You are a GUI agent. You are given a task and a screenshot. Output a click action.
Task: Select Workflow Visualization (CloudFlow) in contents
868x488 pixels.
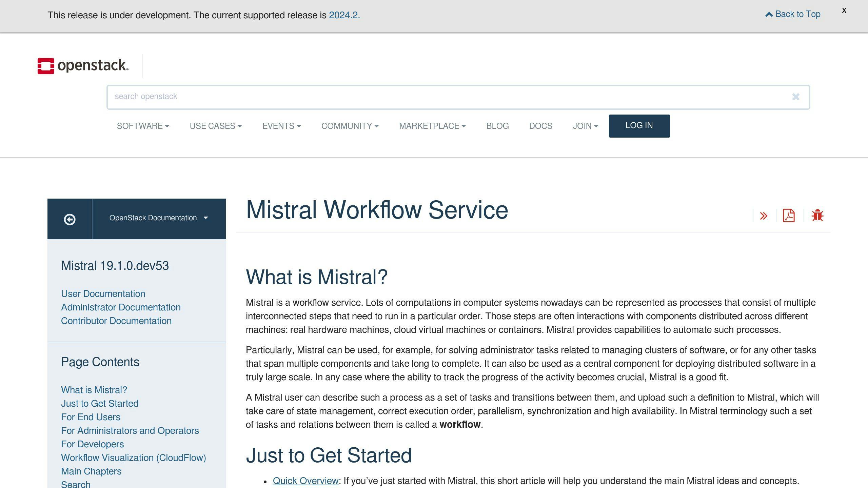click(x=133, y=457)
